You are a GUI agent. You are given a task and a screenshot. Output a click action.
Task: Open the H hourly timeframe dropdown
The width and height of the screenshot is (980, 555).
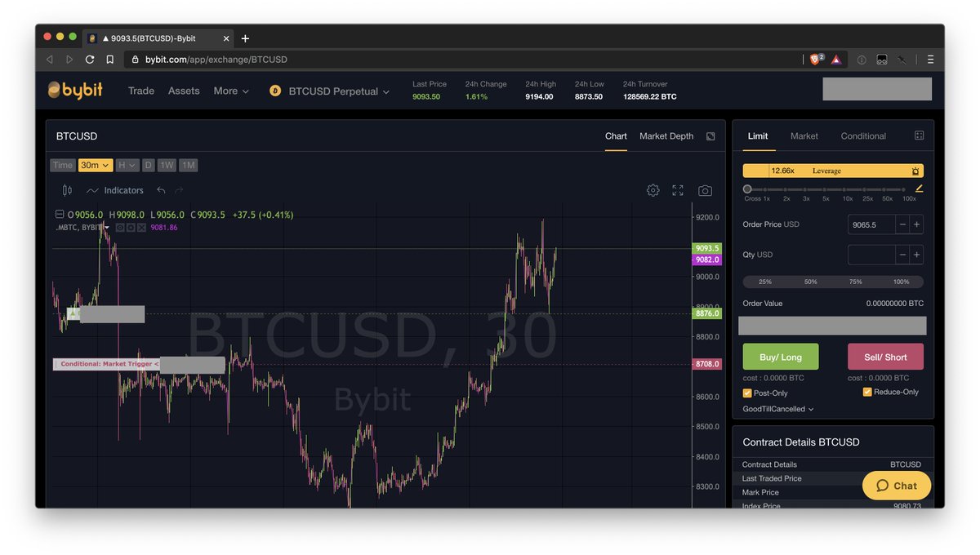[x=127, y=165]
